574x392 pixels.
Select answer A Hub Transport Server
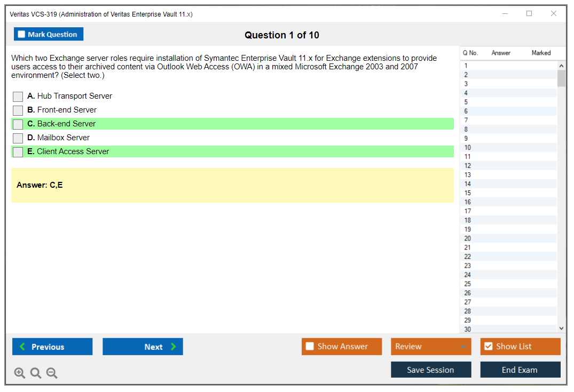(18, 97)
